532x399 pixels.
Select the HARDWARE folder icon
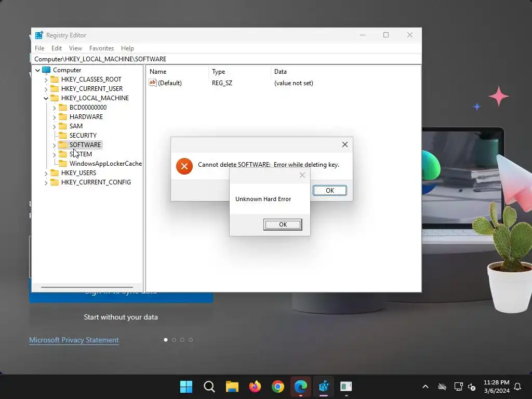(63, 117)
